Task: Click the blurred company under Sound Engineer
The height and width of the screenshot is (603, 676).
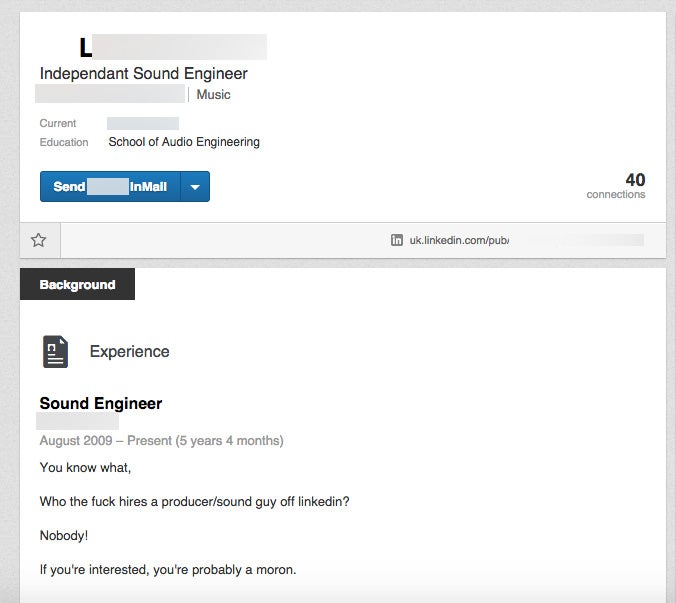Action: 78,422
